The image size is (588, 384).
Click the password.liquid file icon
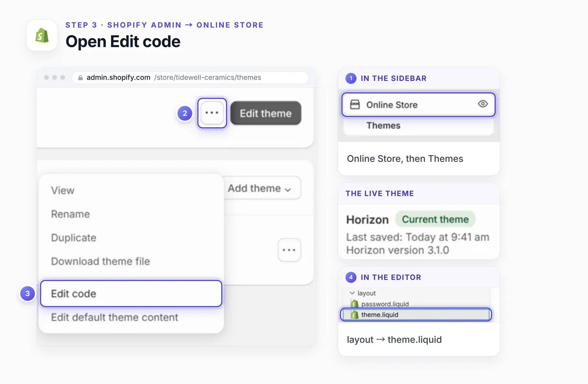pyautogui.click(x=354, y=304)
